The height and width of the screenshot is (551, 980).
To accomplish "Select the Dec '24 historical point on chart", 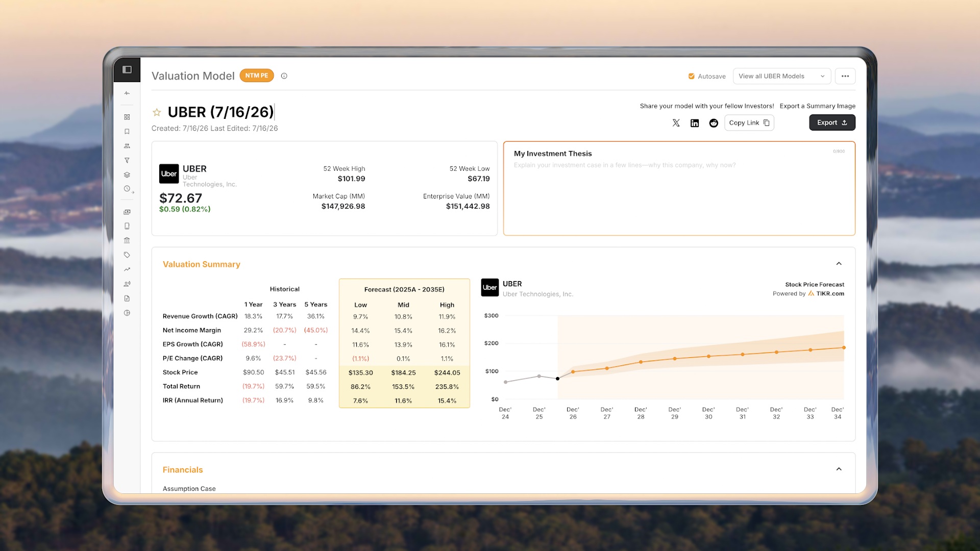I will tap(505, 382).
